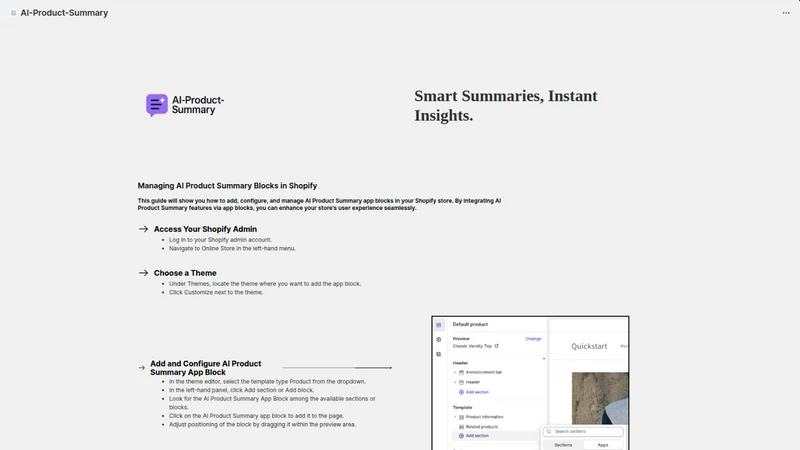Click the Product information section icon
Image resolution: width=800 pixels, height=450 pixels.
pyautogui.click(x=461, y=417)
